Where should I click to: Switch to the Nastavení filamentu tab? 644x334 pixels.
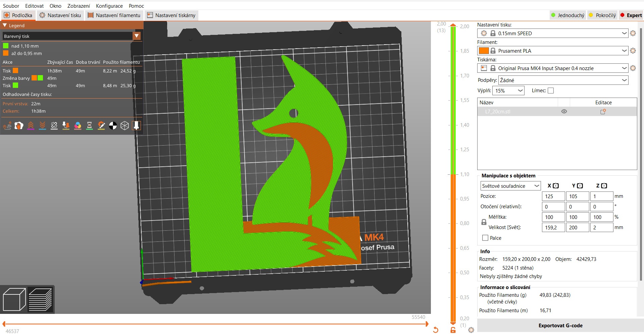click(114, 15)
